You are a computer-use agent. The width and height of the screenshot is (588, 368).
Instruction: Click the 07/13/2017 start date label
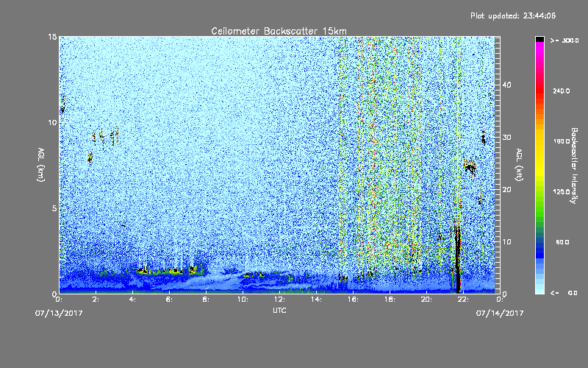59,314
